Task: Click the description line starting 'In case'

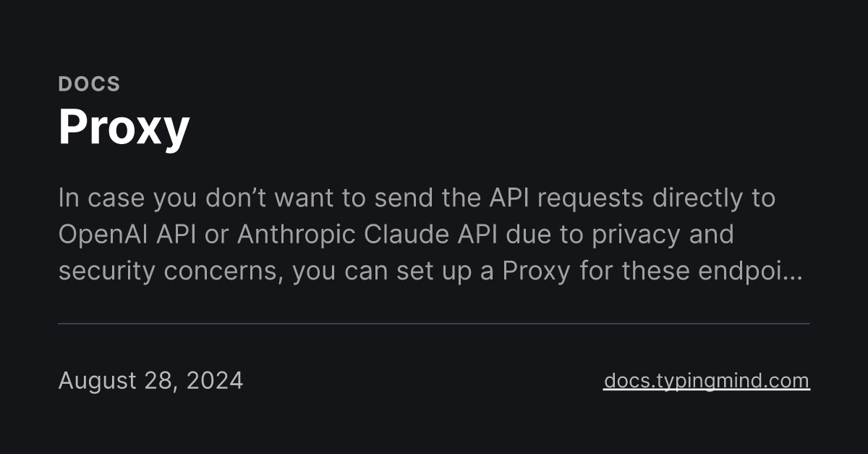Action: pos(417,198)
